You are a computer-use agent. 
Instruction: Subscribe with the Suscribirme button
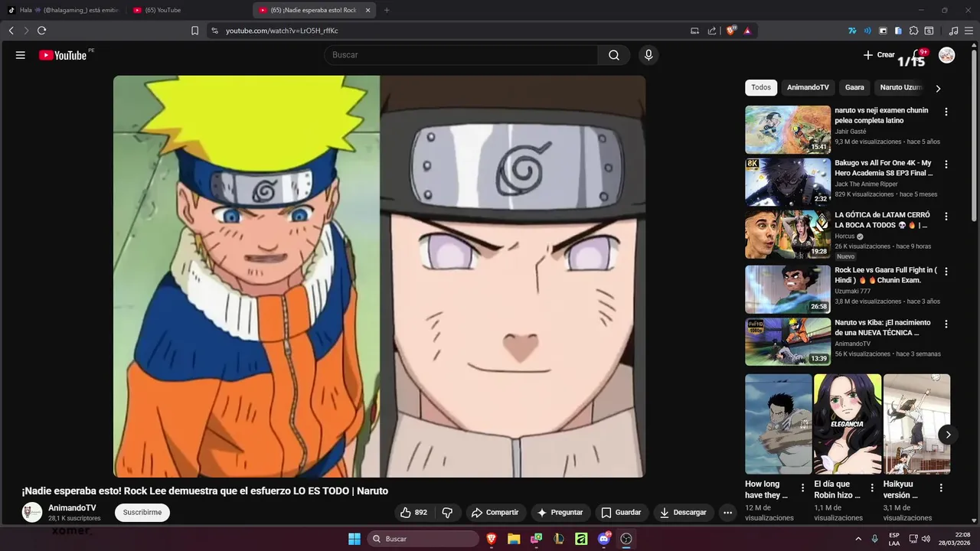(x=142, y=513)
